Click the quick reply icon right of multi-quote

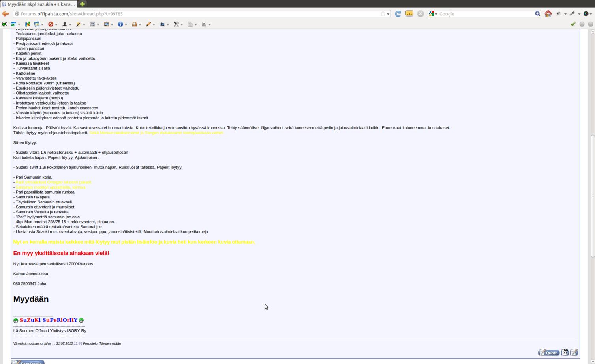click(x=574, y=352)
